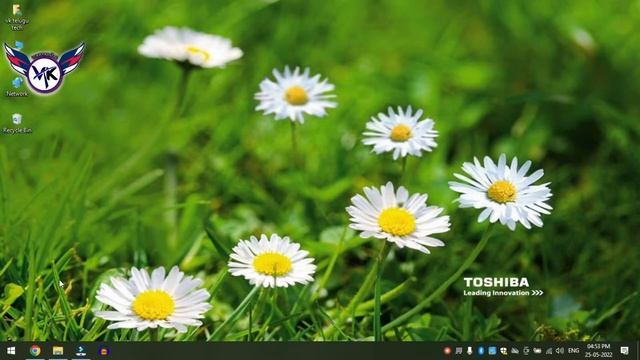
Task: Open Windows Security shield tray icon
Action: point(504,351)
